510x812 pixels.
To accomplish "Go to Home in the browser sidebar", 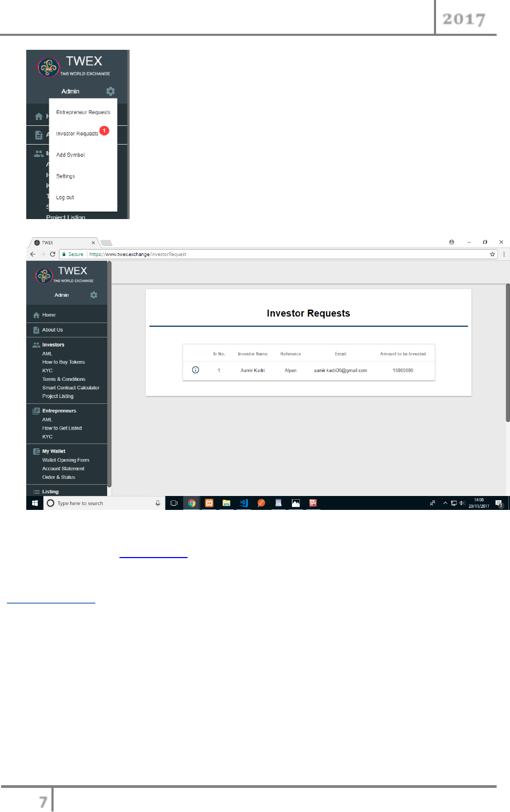I will point(49,315).
